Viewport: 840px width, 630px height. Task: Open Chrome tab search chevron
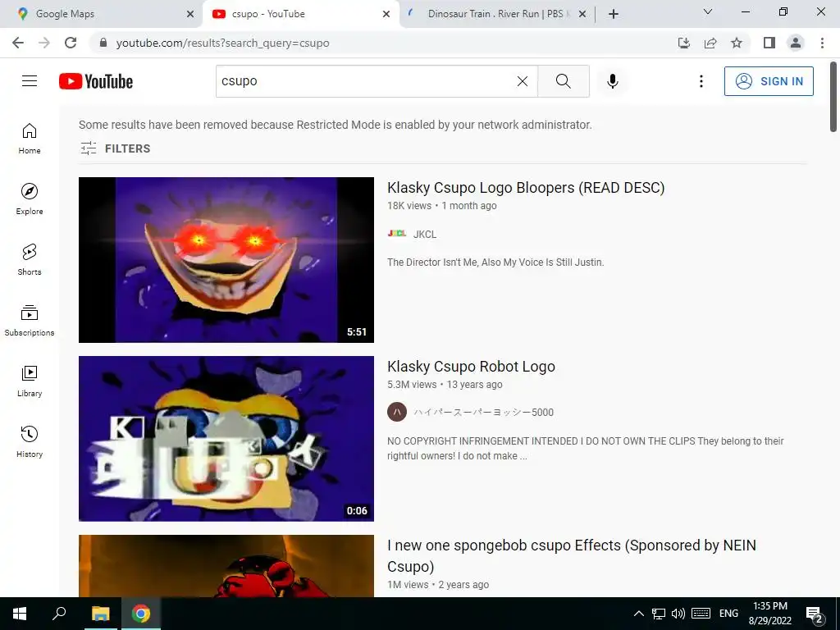[708, 11]
